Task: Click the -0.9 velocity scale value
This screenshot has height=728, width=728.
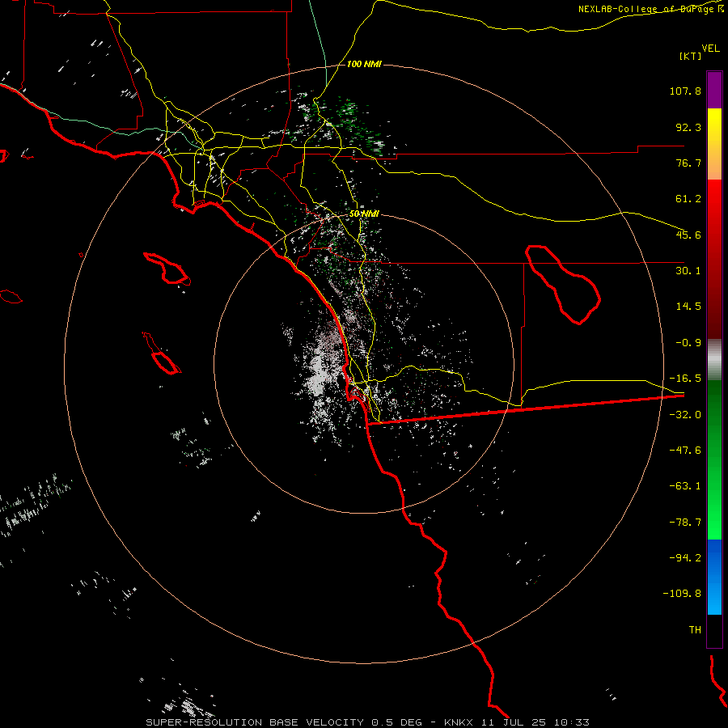Action: pyautogui.click(x=688, y=343)
